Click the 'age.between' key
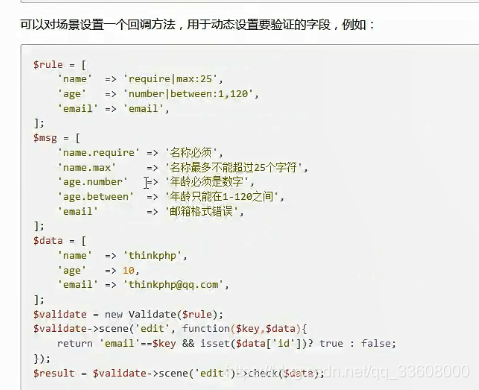 [x=96, y=197]
